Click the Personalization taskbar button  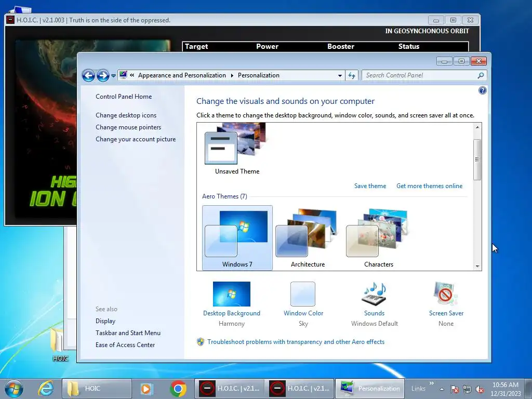click(370, 389)
